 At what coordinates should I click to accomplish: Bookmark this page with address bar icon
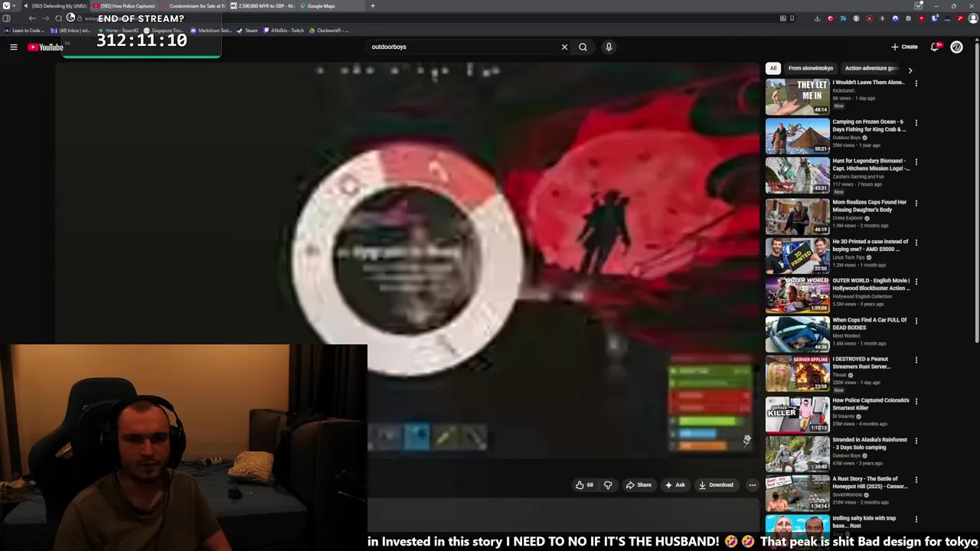point(792,18)
